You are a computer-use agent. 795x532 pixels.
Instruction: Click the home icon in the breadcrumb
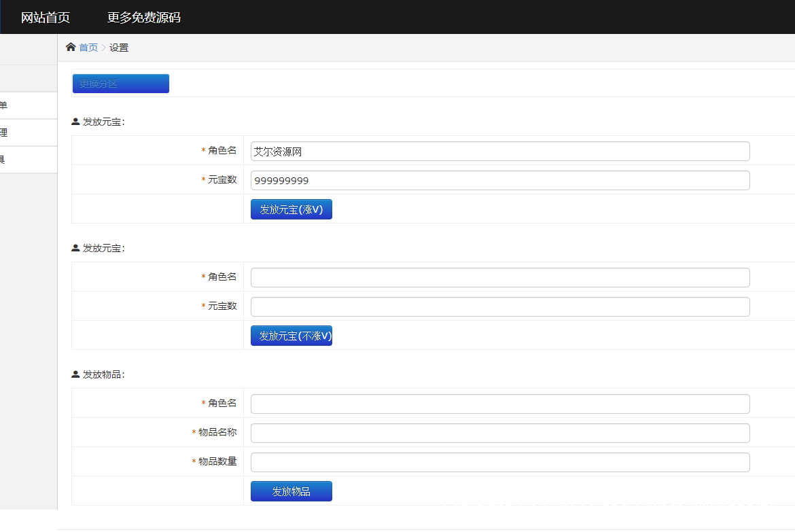point(70,47)
